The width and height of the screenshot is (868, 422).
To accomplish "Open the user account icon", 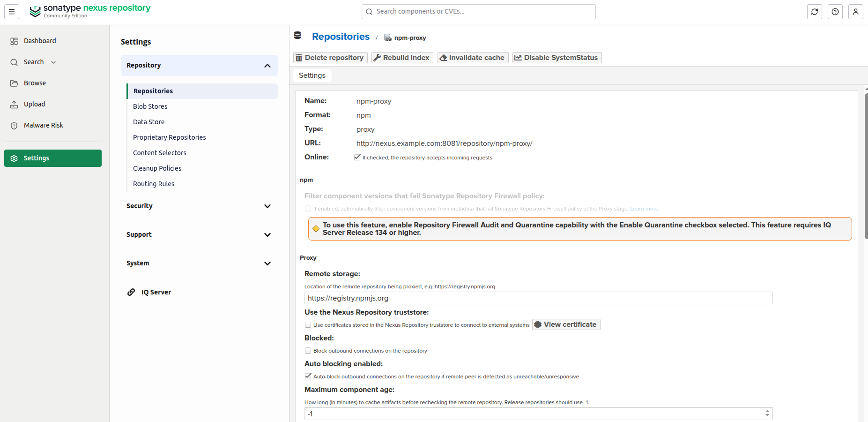I will point(856,12).
